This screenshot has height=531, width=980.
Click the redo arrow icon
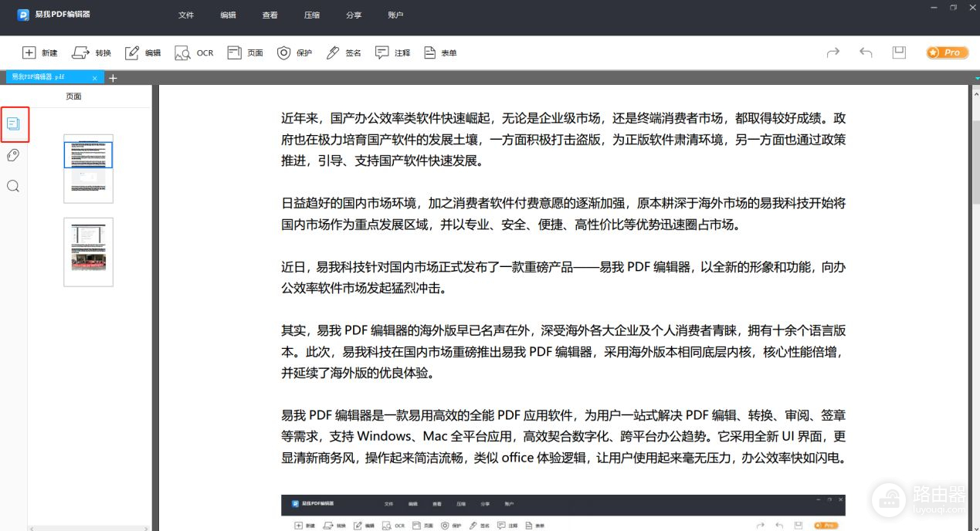tap(832, 52)
